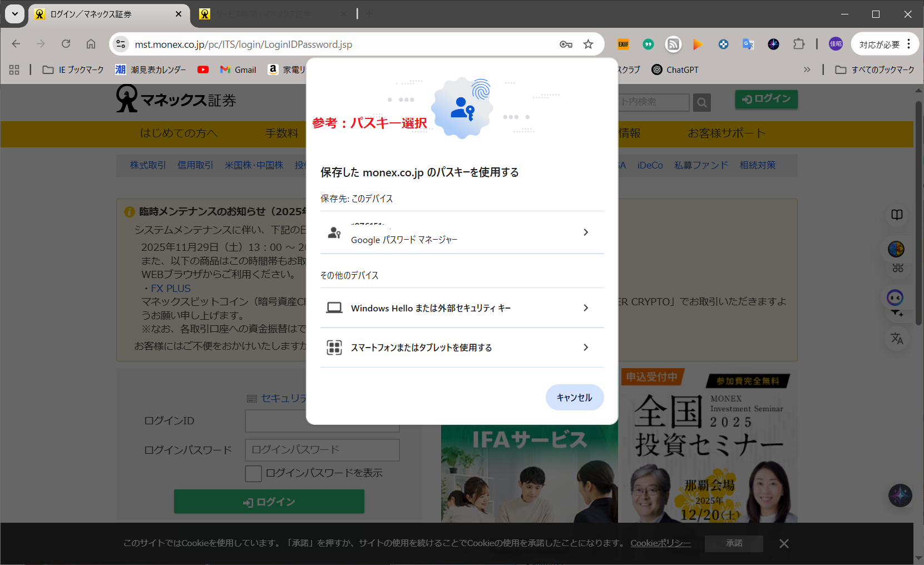Click the ログインパスワード input field
924x565 pixels.
tap(322, 450)
